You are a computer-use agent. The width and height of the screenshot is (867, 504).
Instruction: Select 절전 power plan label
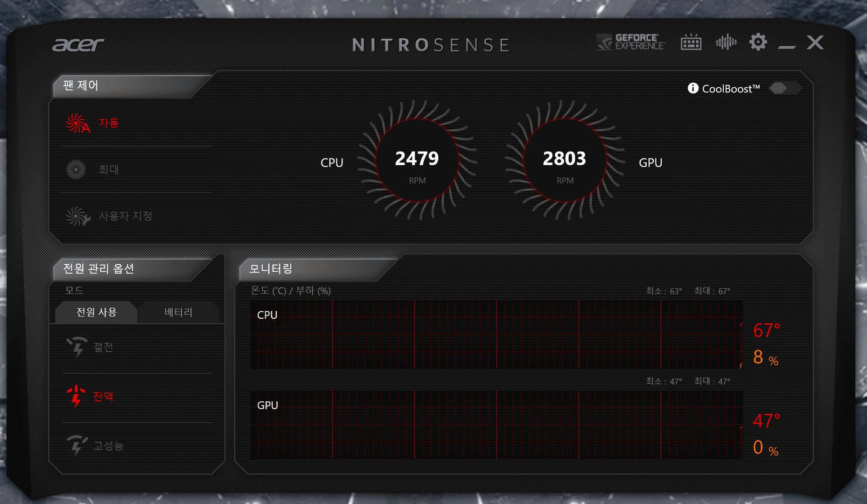[x=103, y=347]
